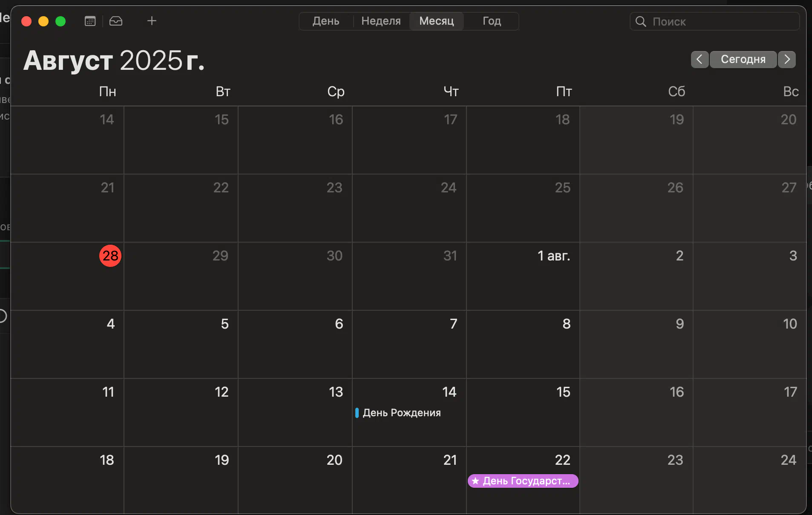Viewport: 812px width, 515px height.
Task: Go to next month arrow
Action: click(787, 60)
